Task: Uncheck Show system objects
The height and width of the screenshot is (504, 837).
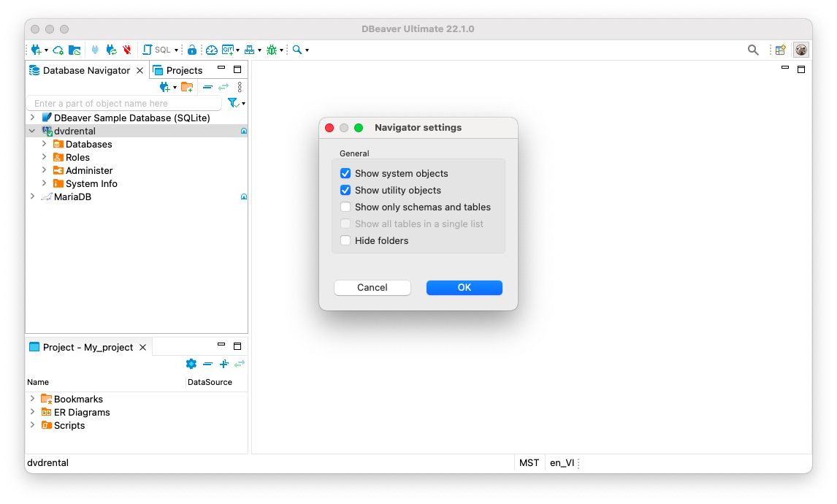Action: coord(345,173)
